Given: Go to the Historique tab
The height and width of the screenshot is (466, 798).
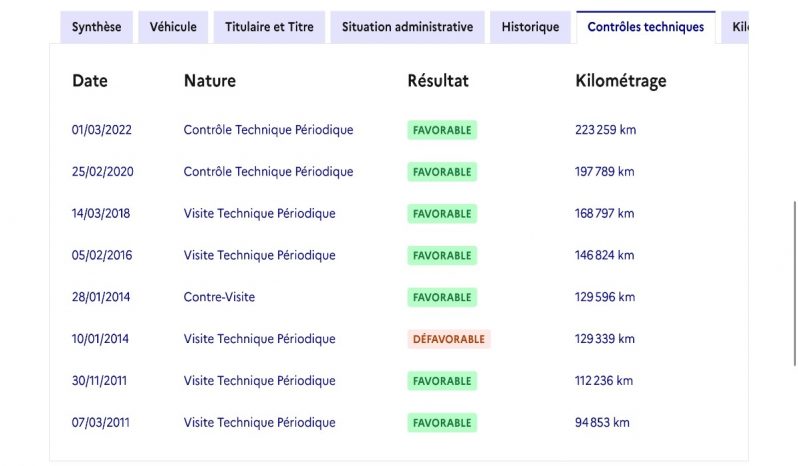Looking at the screenshot, I should [x=530, y=27].
